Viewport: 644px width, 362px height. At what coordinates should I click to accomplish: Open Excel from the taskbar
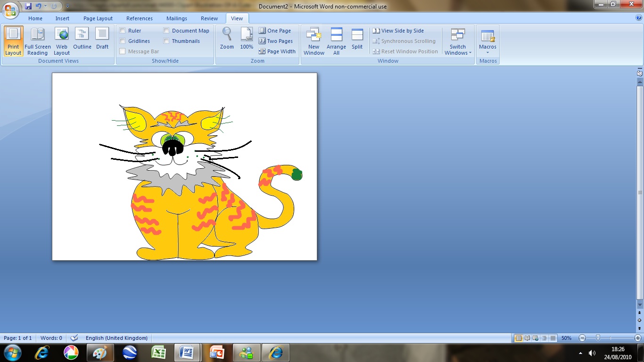pyautogui.click(x=158, y=353)
